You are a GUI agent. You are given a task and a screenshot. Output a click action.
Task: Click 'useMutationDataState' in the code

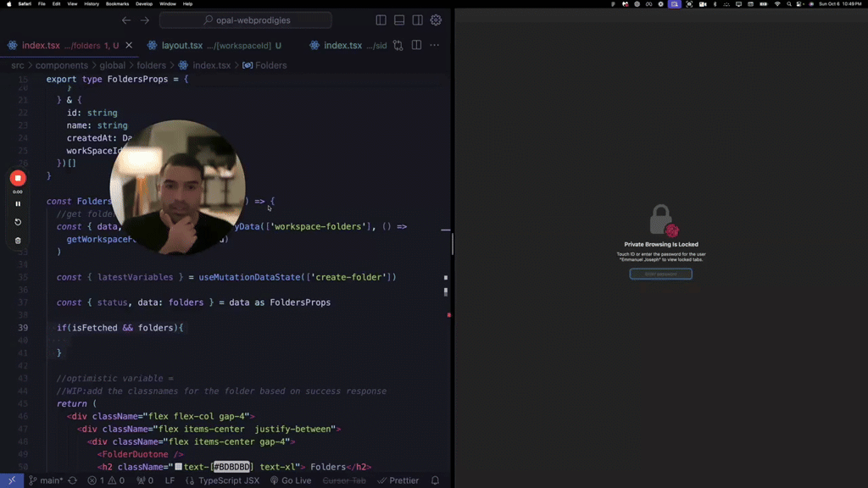250,277
